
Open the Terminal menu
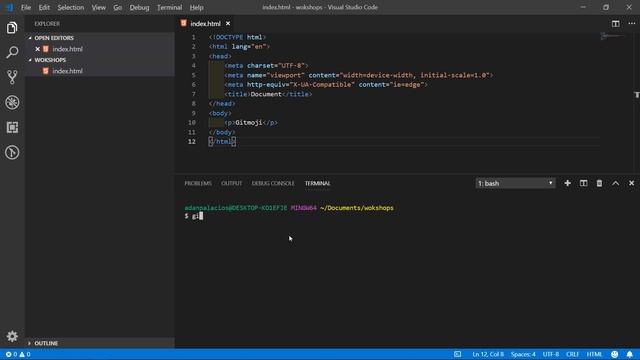[x=169, y=7]
